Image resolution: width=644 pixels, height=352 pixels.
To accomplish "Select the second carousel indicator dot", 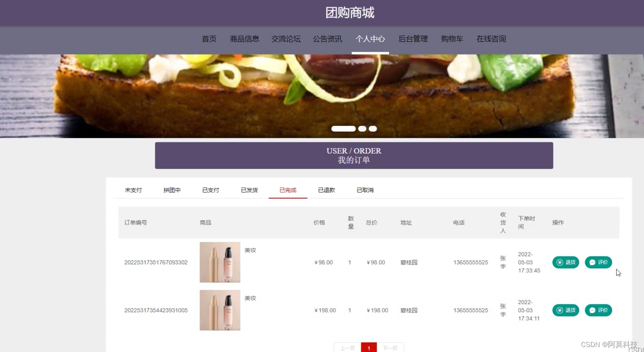I will [x=362, y=129].
